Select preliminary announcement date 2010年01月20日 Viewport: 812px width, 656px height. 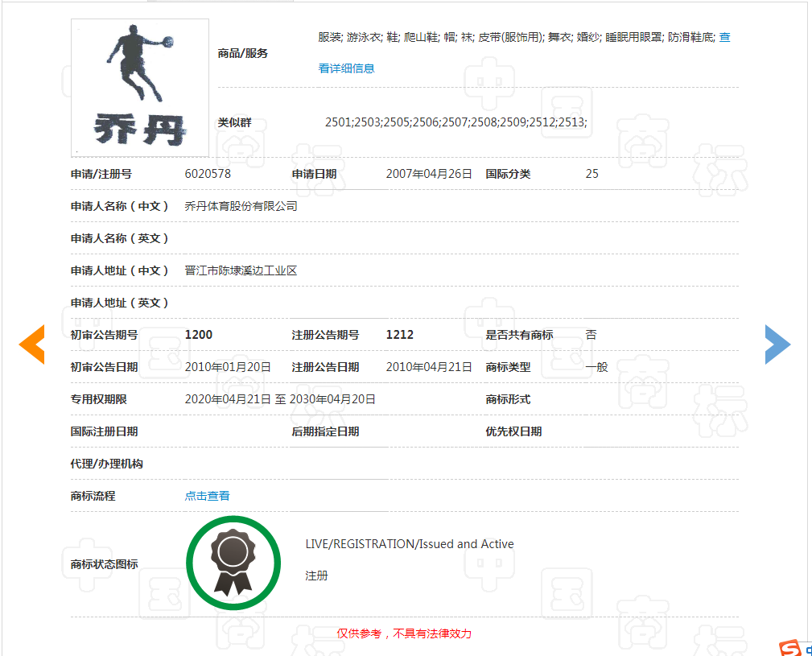[228, 367]
